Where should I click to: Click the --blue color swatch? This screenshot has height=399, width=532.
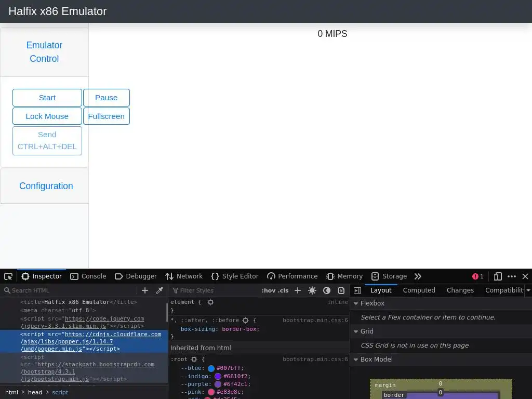coord(211,368)
